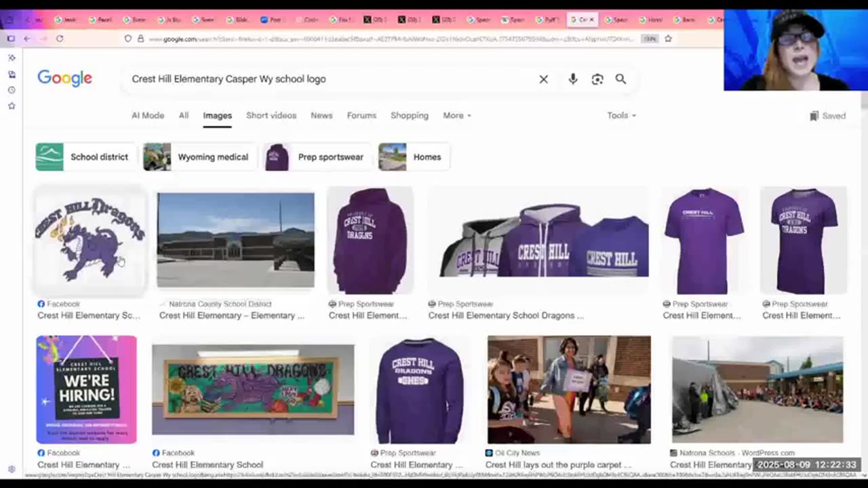Click the browser address bar URL
The image size is (868, 488).
point(390,39)
